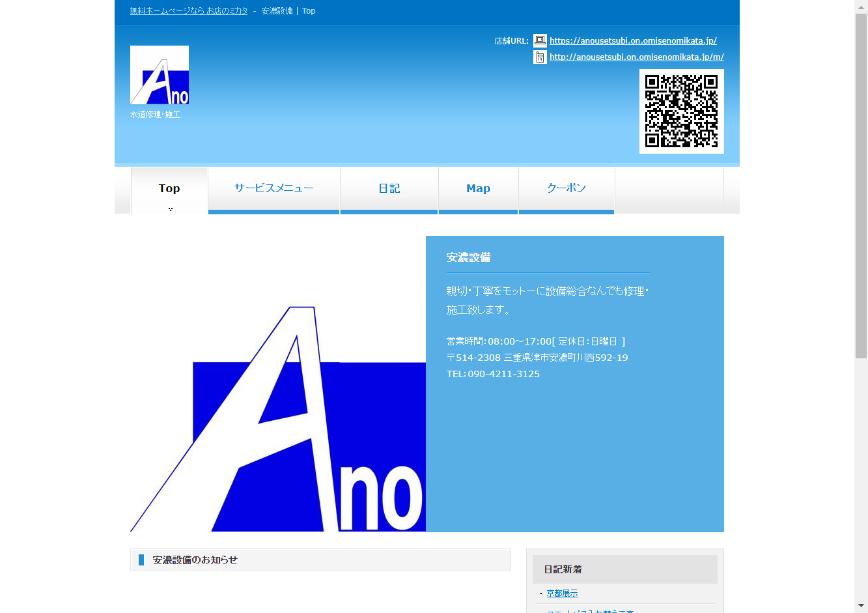The image size is (868, 613).
Task: Click the QR code image
Action: (x=681, y=111)
